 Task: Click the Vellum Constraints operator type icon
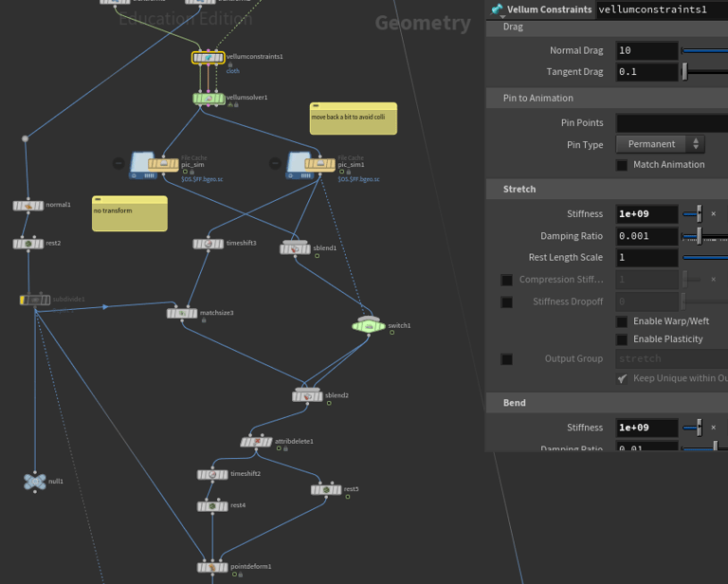(497, 9)
